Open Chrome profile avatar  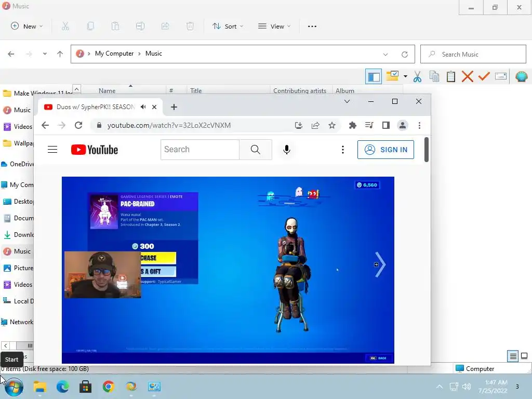pyautogui.click(x=403, y=126)
